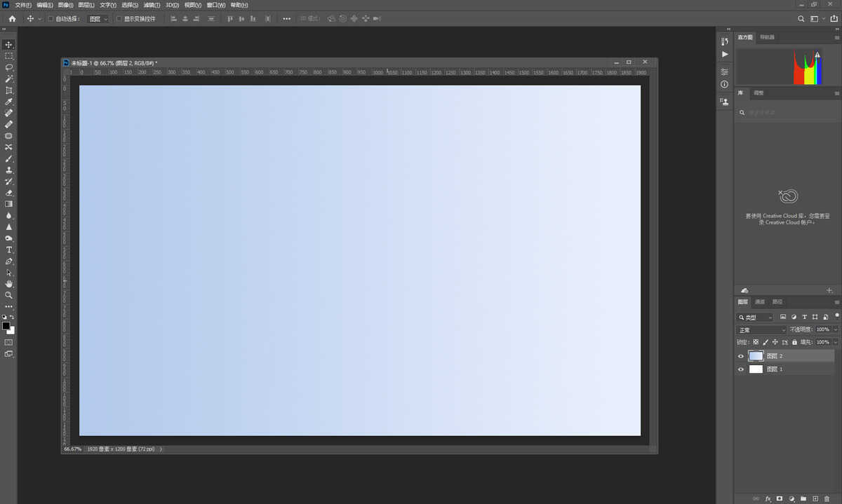Toggle lock image pixels brush icon
842x504 pixels.
coord(766,342)
